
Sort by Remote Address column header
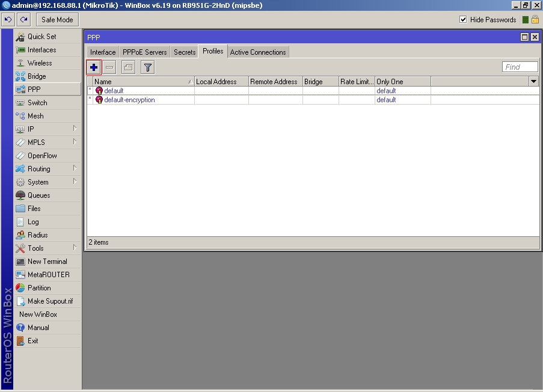pyautogui.click(x=275, y=82)
